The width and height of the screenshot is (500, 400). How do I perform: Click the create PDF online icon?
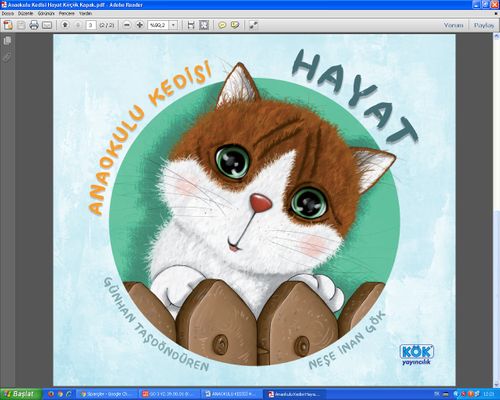pos(8,25)
